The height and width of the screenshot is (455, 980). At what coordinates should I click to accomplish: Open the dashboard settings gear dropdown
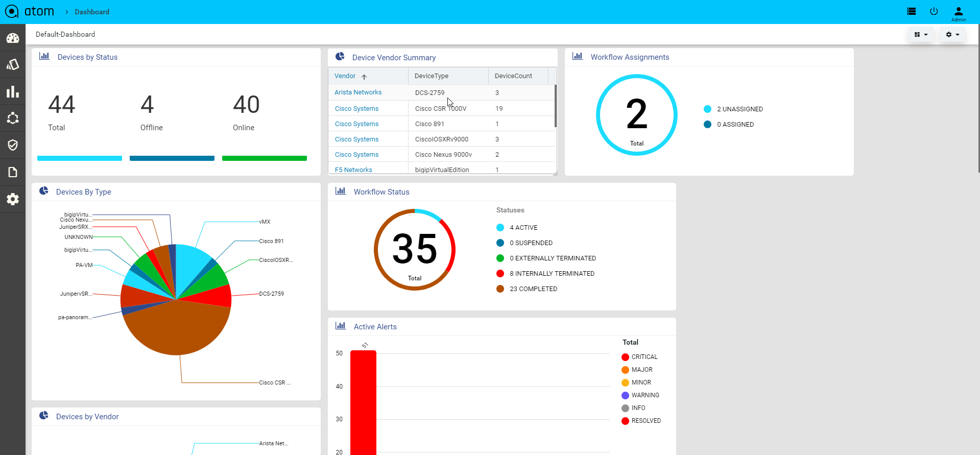(x=952, y=35)
